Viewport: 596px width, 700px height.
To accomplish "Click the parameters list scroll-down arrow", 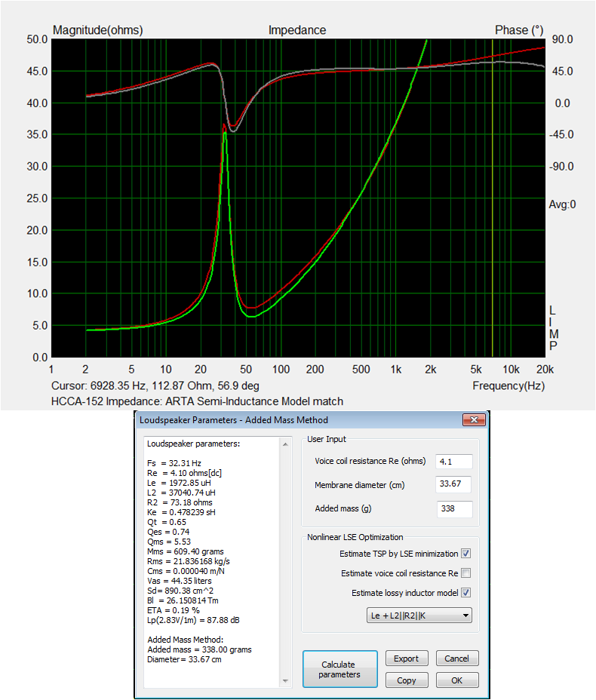I will click(285, 681).
